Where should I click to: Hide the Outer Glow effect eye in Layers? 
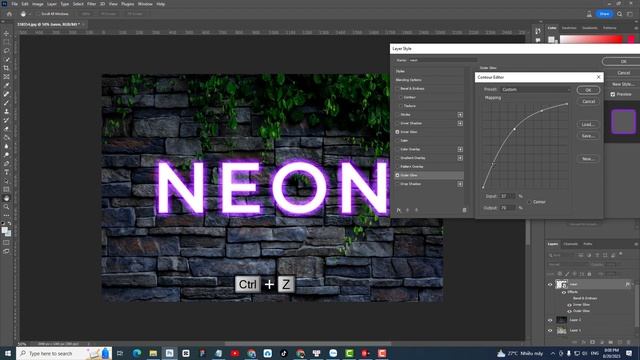(569, 311)
